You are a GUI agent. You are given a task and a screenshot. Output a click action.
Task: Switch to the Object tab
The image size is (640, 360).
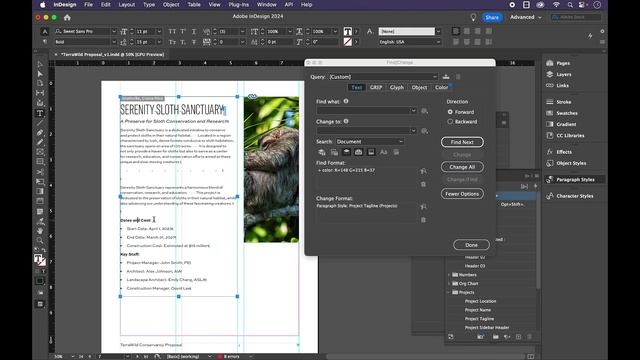pyautogui.click(x=419, y=87)
